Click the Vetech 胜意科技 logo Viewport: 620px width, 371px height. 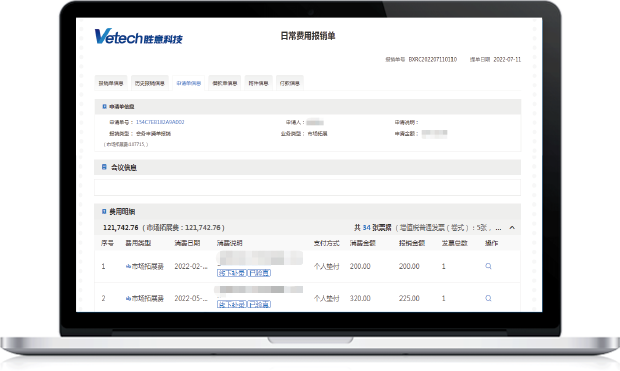[x=138, y=37]
